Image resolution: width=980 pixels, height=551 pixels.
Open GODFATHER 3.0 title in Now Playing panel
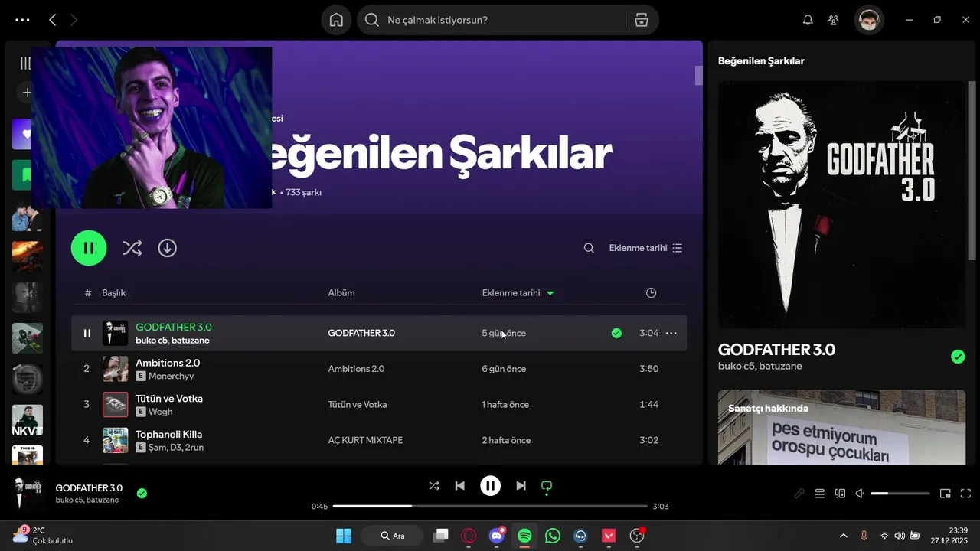(776, 350)
